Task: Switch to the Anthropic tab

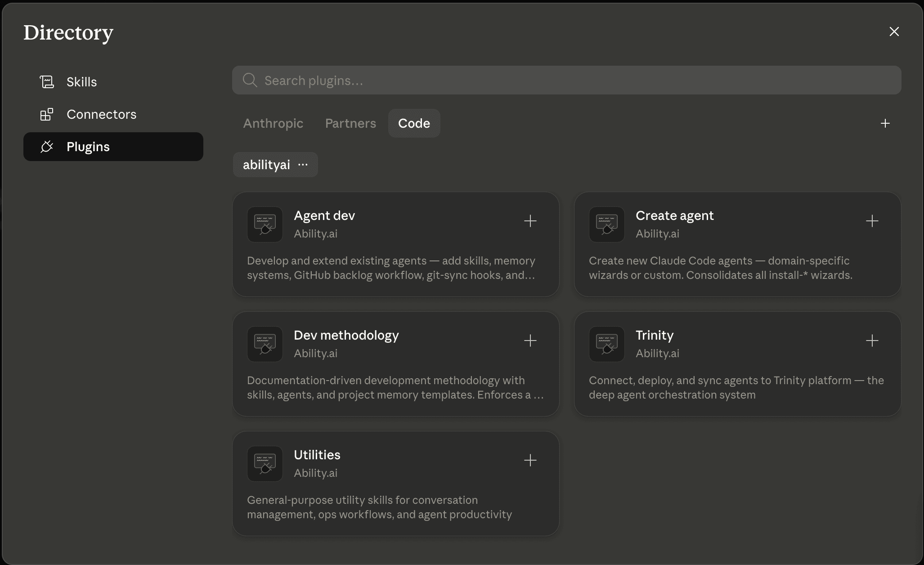Action: coord(273,123)
